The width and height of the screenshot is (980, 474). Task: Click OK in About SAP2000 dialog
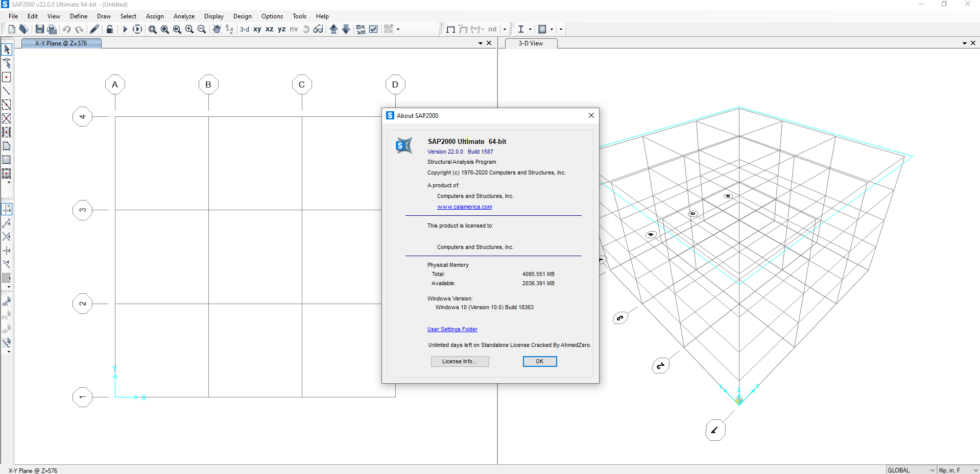click(540, 361)
